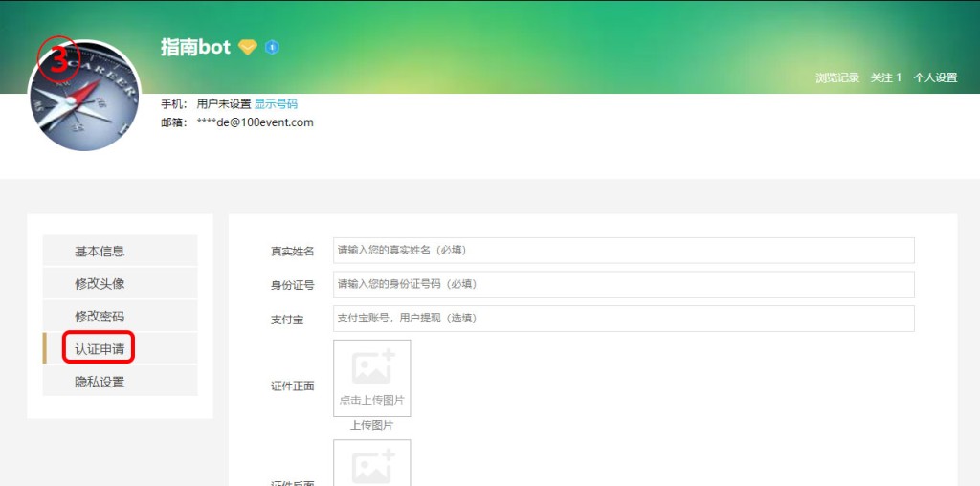The image size is (980, 486).
Task: Click the masked email ****de@100event.com
Action: [x=255, y=122]
